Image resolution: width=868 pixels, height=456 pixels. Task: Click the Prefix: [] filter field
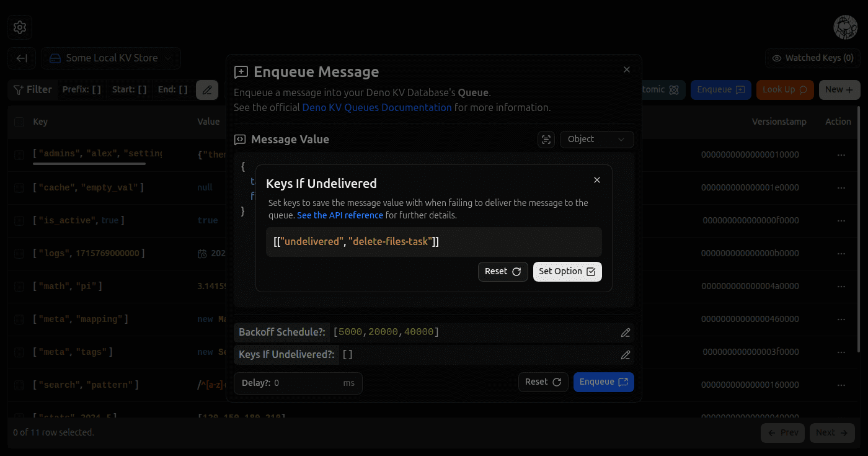click(82, 90)
